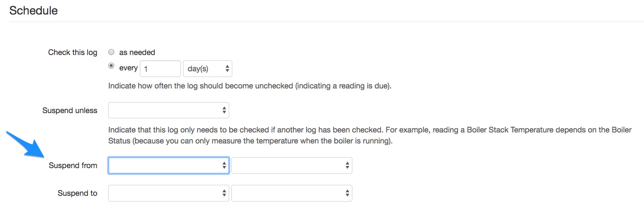
Task: Expand the second Suspend to dropdown
Action: 292,193
